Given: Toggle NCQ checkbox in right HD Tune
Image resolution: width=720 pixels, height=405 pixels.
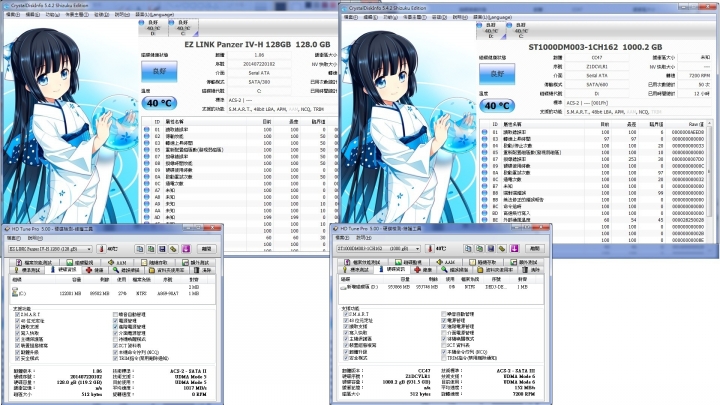Looking at the screenshot, I should tap(444, 352).
